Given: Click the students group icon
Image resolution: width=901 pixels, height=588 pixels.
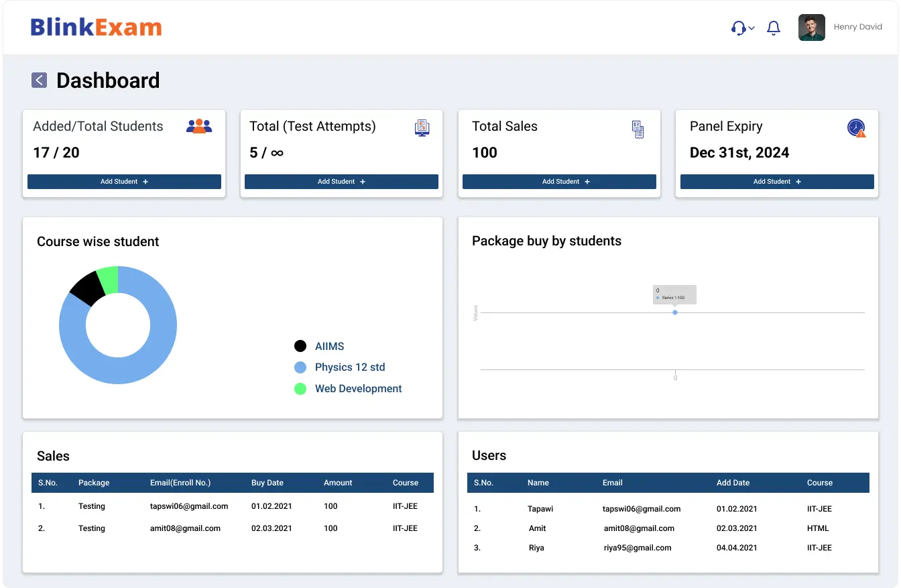Looking at the screenshot, I should 199,126.
